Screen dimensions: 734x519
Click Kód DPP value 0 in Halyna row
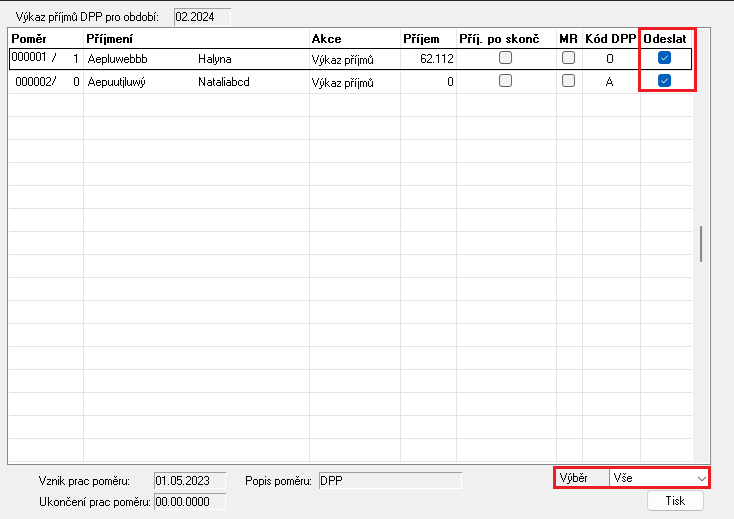tap(609, 59)
